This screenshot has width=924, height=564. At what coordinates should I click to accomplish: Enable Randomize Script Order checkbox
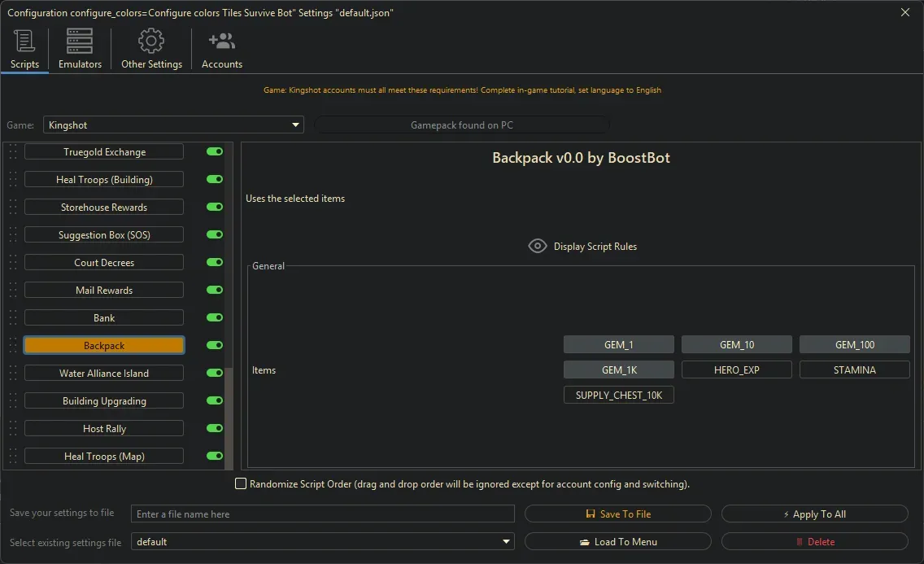(x=241, y=484)
